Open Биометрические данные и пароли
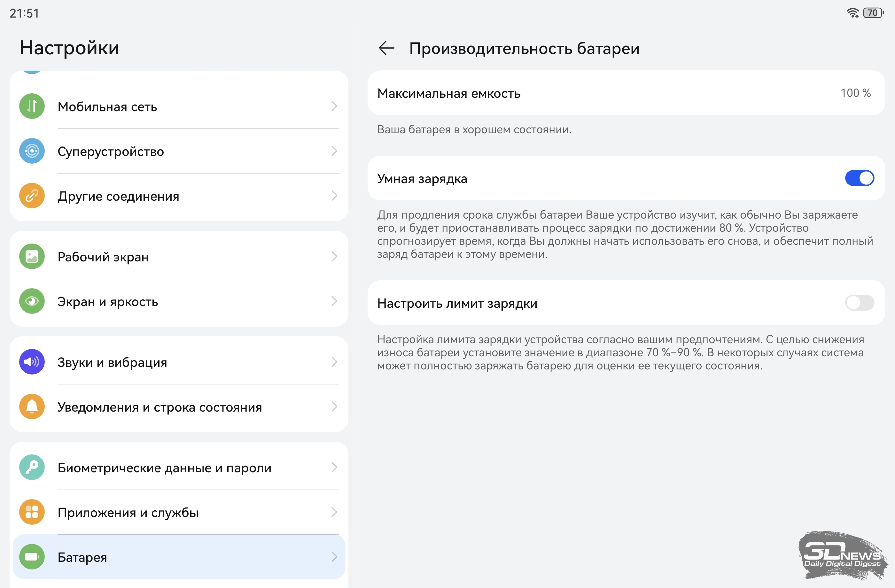The width and height of the screenshot is (895, 588). click(x=164, y=468)
